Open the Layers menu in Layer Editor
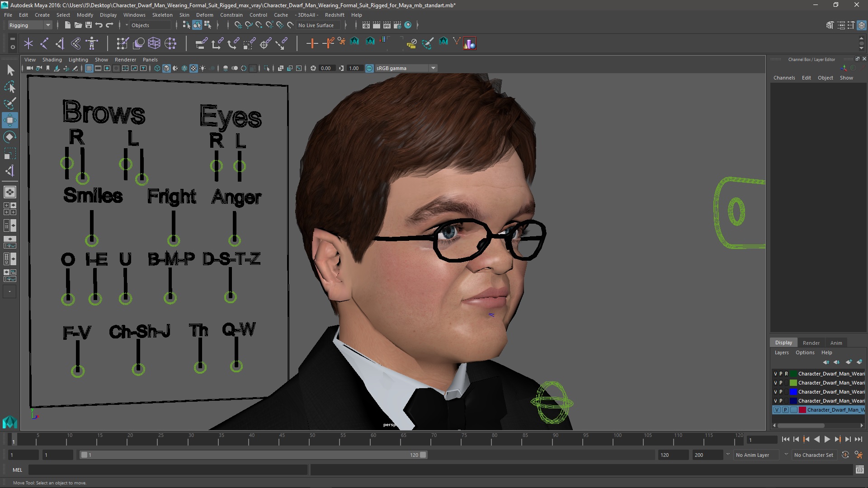 [x=782, y=352]
